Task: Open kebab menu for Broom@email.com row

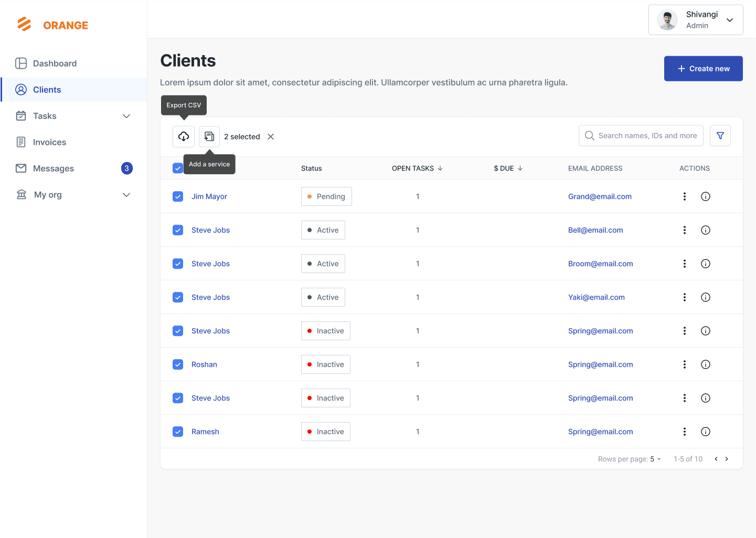Action: pos(685,263)
